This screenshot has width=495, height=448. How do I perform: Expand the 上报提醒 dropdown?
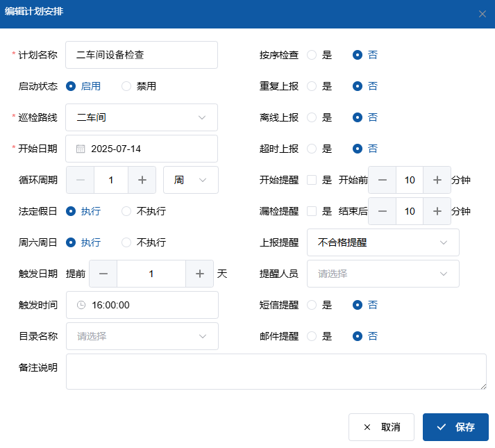pos(383,242)
